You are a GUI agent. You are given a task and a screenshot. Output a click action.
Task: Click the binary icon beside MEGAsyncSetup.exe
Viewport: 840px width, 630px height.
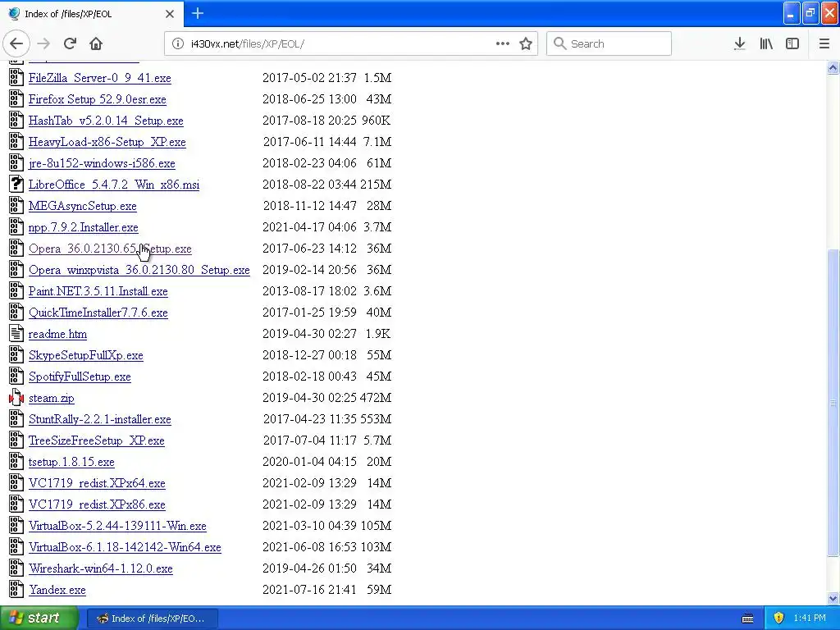[16, 206]
